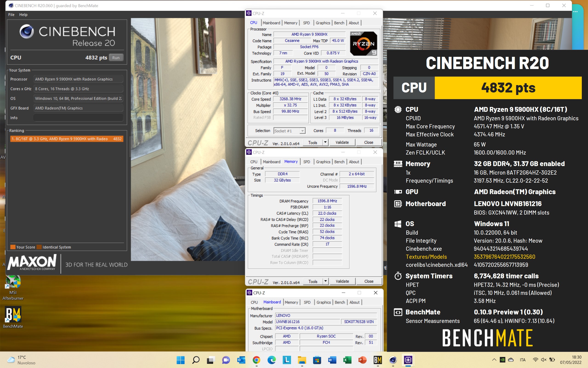
Task: Switch to the Memory tab in the Mainboard CPU-Z window
Action: (x=291, y=302)
